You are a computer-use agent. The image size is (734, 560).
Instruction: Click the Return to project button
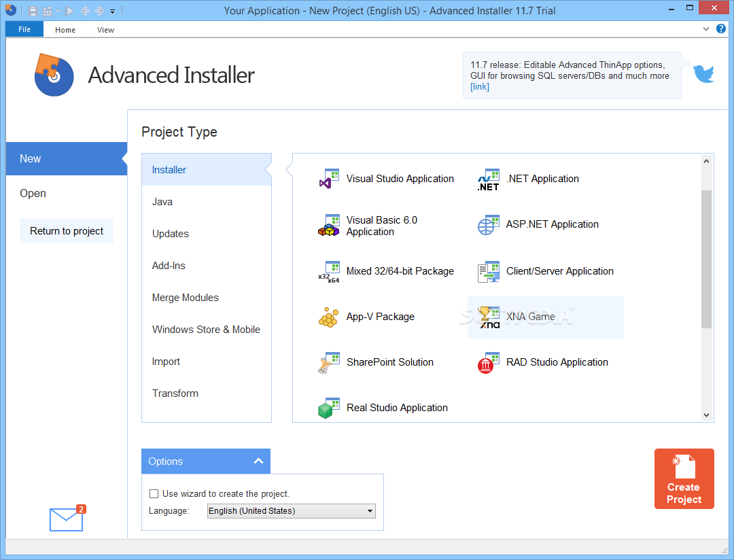(67, 231)
